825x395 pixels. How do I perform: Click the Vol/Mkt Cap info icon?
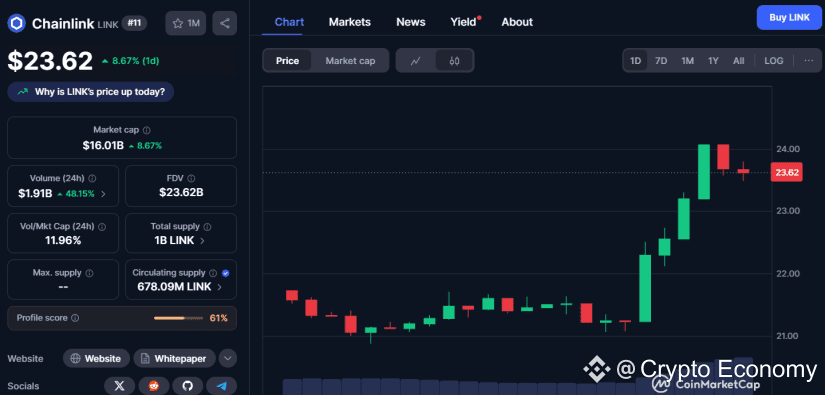102,227
